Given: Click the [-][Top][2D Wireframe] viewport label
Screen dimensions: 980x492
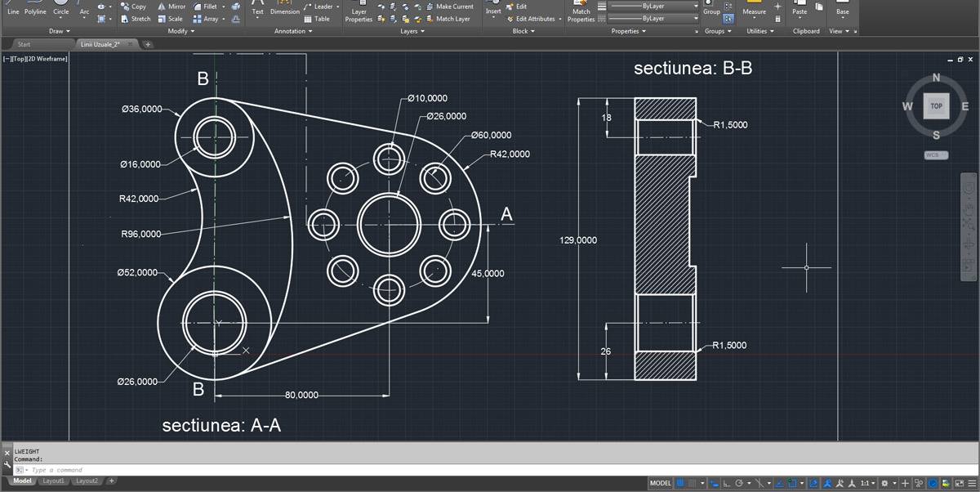Looking at the screenshot, I should (36, 58).
